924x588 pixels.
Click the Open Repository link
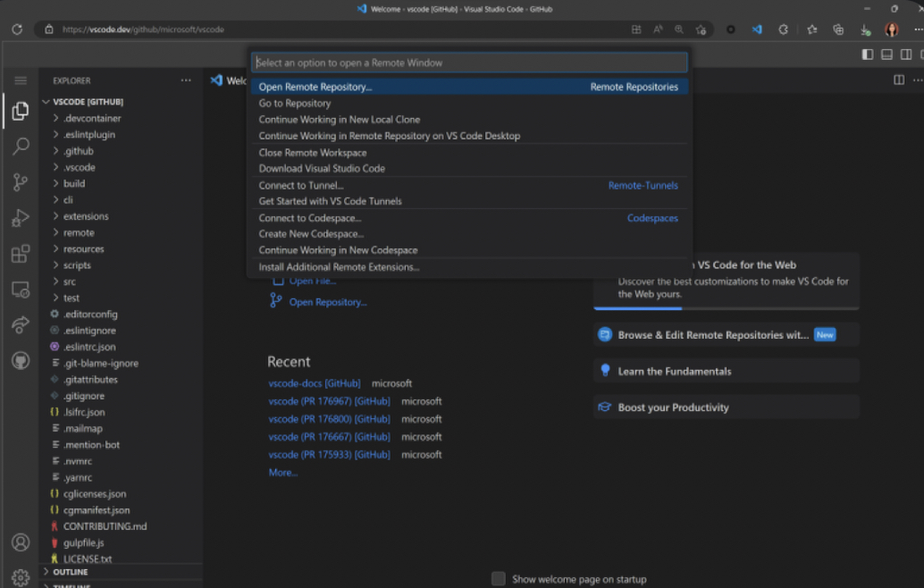(x=328, y=302)
